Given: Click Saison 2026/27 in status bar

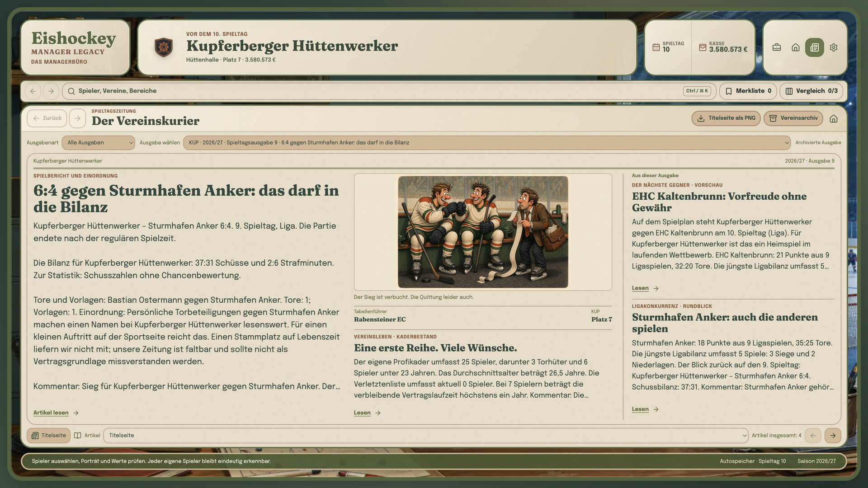Looking at the screenshot, I should pos(816,461).
